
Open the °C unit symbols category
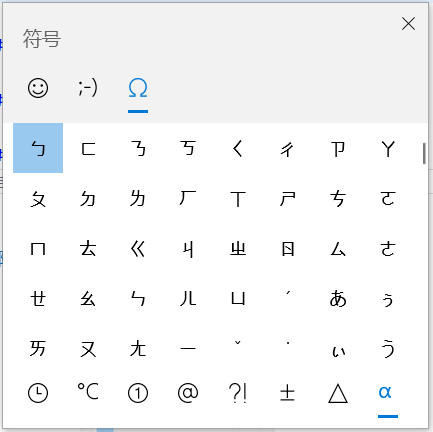88,391
